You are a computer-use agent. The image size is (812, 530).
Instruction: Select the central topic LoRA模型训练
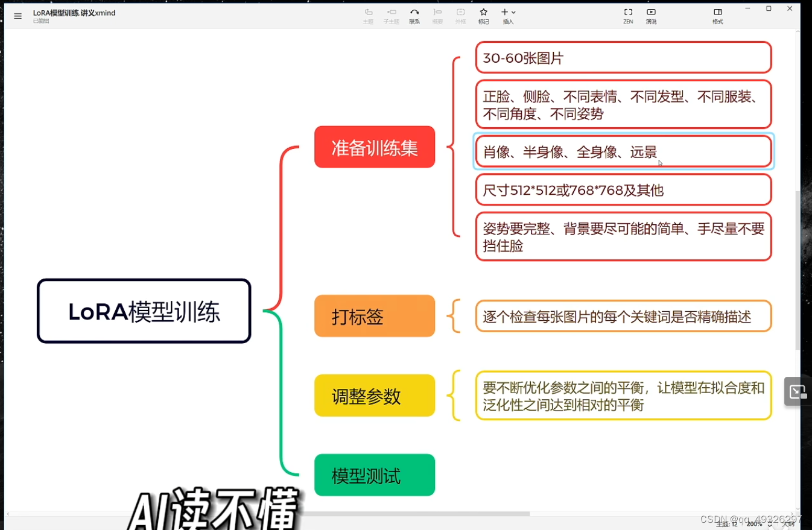tap(144, 311)
